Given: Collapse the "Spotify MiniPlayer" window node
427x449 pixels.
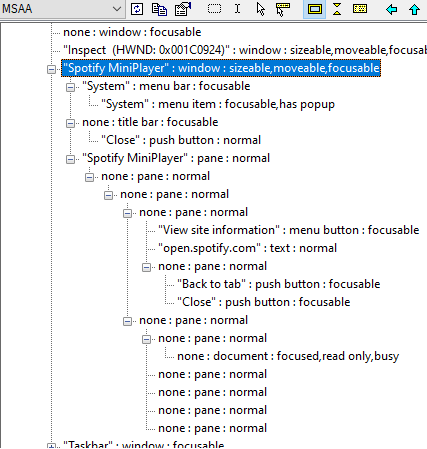Looking at the screenshot, I should [51, 69].
